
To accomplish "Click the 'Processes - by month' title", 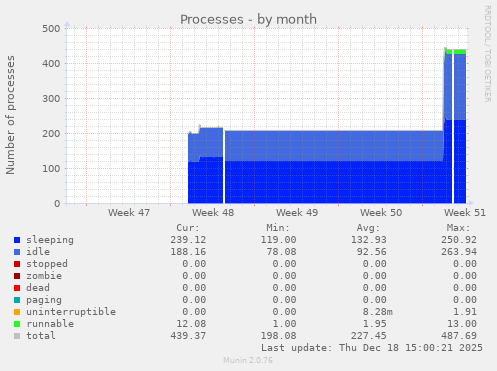I will (248, 19).
